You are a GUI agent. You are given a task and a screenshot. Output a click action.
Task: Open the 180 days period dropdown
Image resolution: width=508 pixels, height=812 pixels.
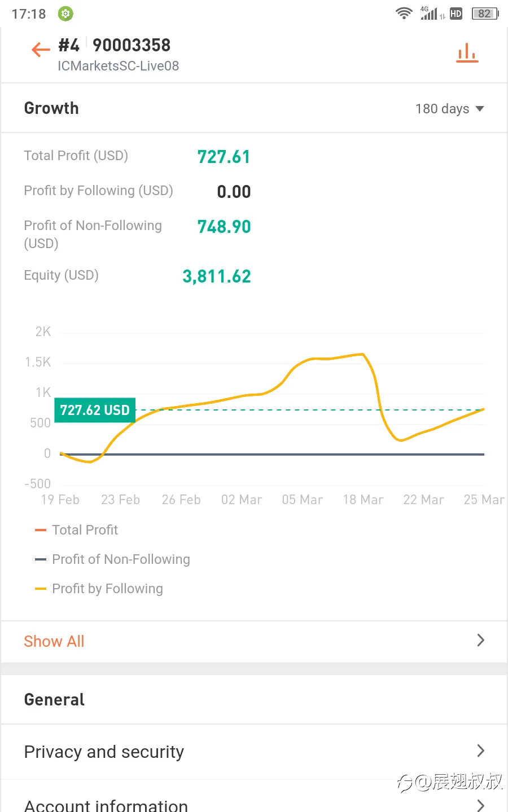(450, 109)
